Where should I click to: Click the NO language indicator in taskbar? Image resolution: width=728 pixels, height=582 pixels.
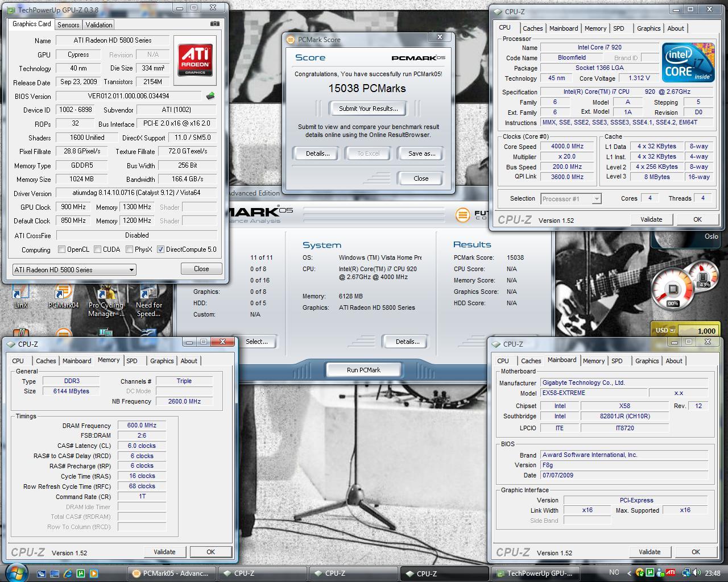point(614,573)
